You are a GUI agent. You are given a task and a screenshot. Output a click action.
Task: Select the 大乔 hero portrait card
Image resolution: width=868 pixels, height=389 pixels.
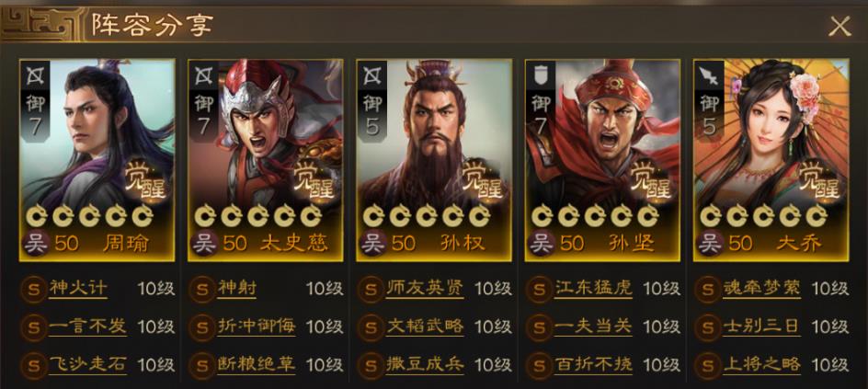[771, 160]
